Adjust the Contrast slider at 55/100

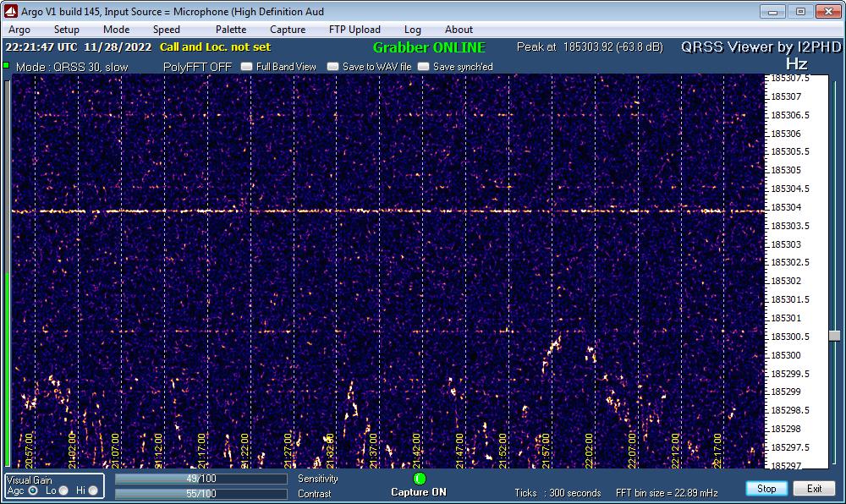point(201,494)
